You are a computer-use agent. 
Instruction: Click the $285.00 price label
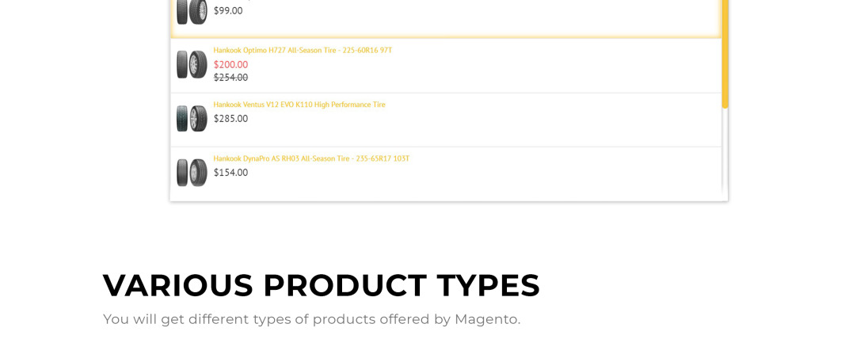pos(230,119)
